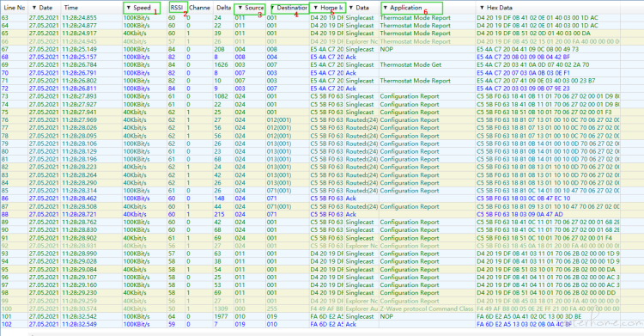This screenshot has width=644, height=336.
Task: Open the Hex Data column filter icon
Action: (482, 8)
